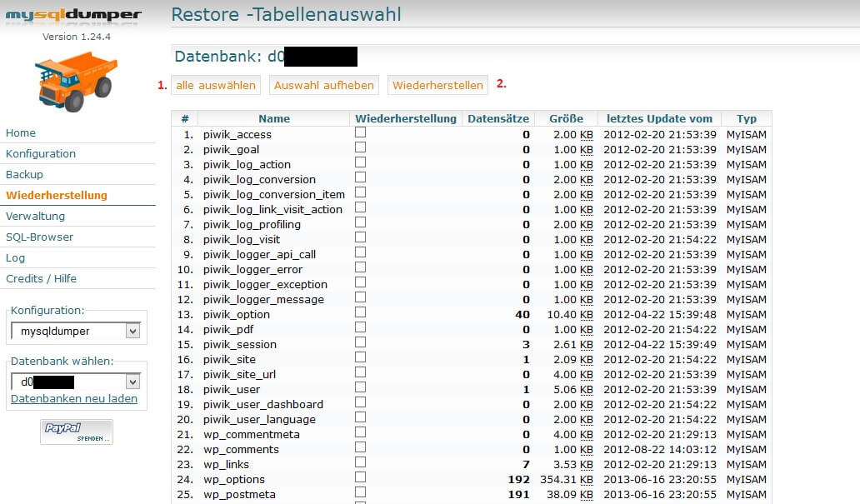Select Wiederherstellung in the sidebar menu
The height and width of the screenshot is (504, 860).
57,195
